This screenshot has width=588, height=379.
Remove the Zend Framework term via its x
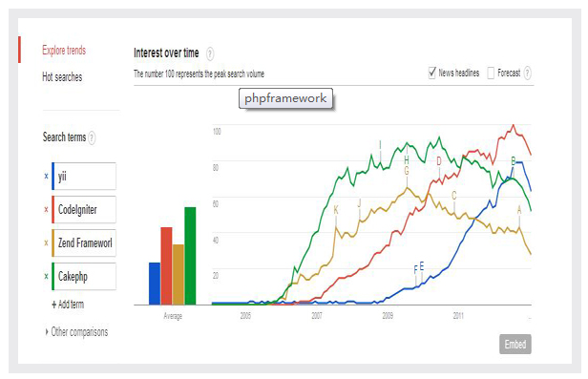(46, 242)
